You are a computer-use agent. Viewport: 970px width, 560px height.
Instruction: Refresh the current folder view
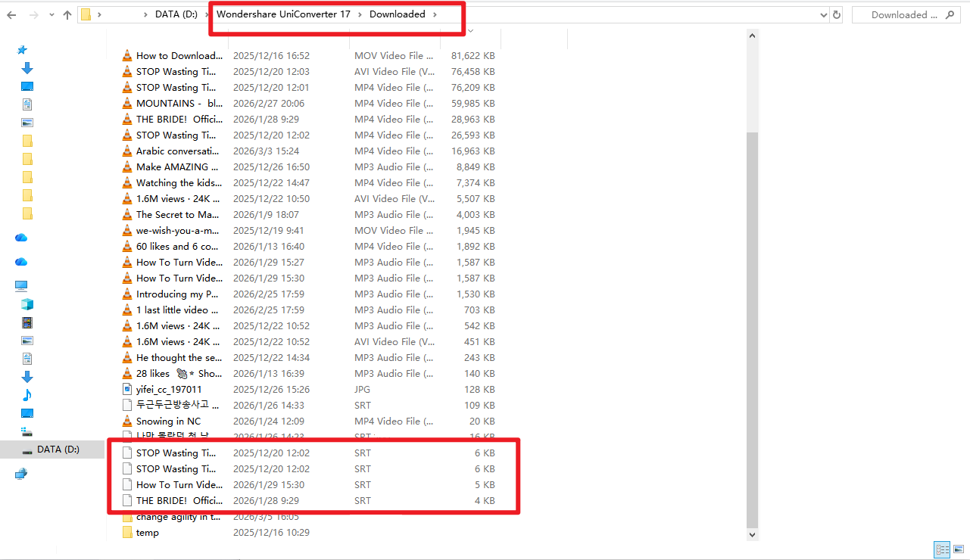point(837,14)
